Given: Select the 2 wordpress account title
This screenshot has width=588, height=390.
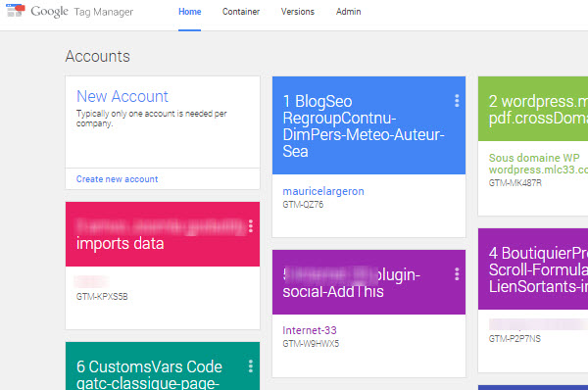Looking at the screenshot, I should pyautogui.click(x=538, y=110).
